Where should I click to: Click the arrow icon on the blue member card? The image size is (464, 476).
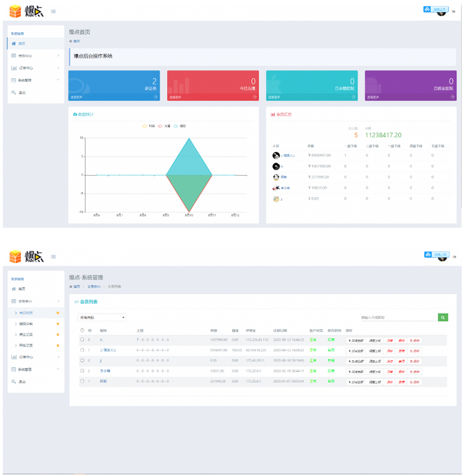pos(156,97)
